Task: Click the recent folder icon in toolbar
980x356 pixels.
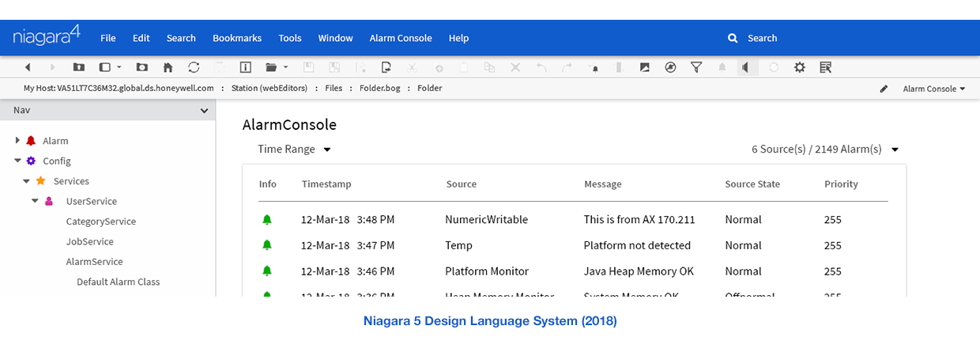Action: pyautogui.click(x=142, y=68)
